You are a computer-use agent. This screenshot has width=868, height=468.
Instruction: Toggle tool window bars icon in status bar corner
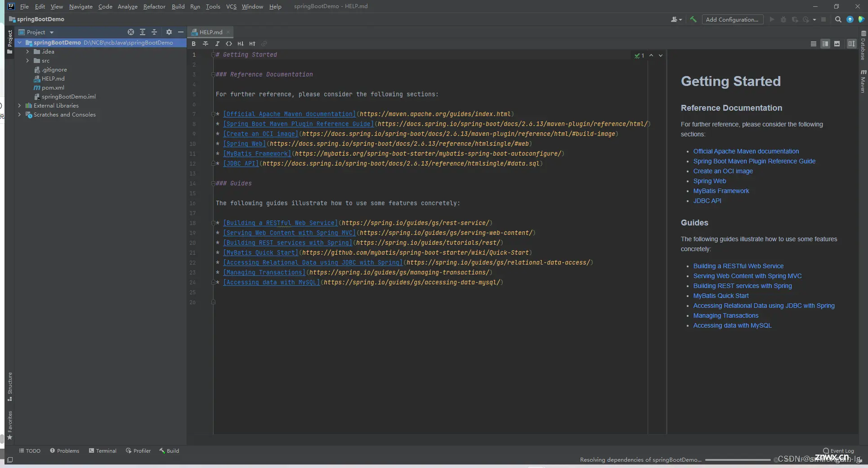(x=10, y=460)
